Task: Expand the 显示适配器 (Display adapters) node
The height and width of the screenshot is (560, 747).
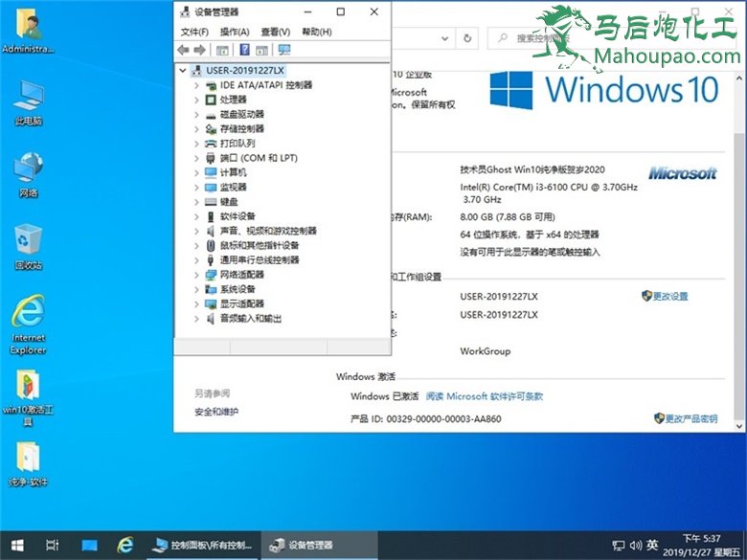Action: 197,303
